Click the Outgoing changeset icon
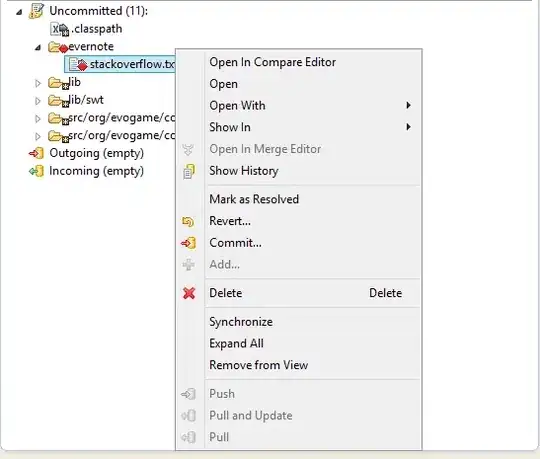 (x=37, y=153)
